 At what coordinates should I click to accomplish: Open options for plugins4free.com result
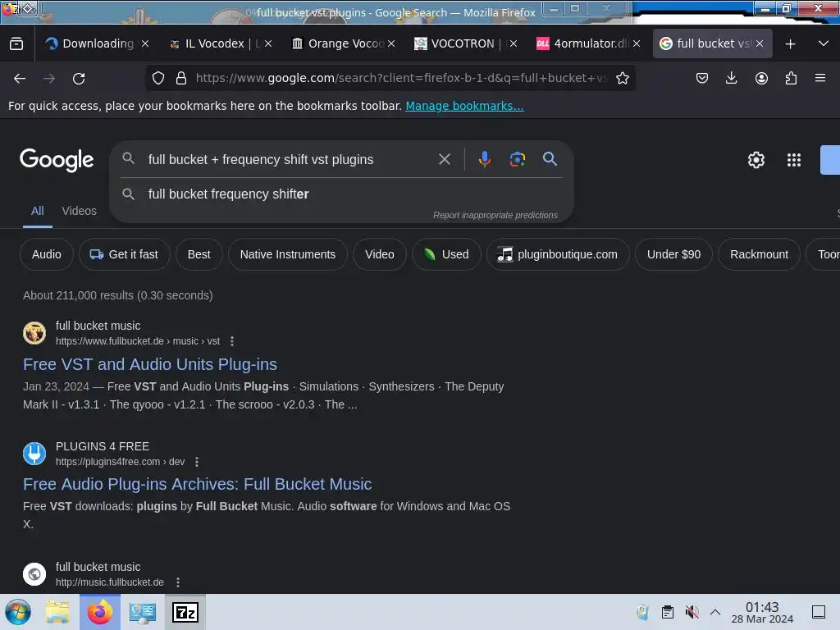click(x=197, y=462)
